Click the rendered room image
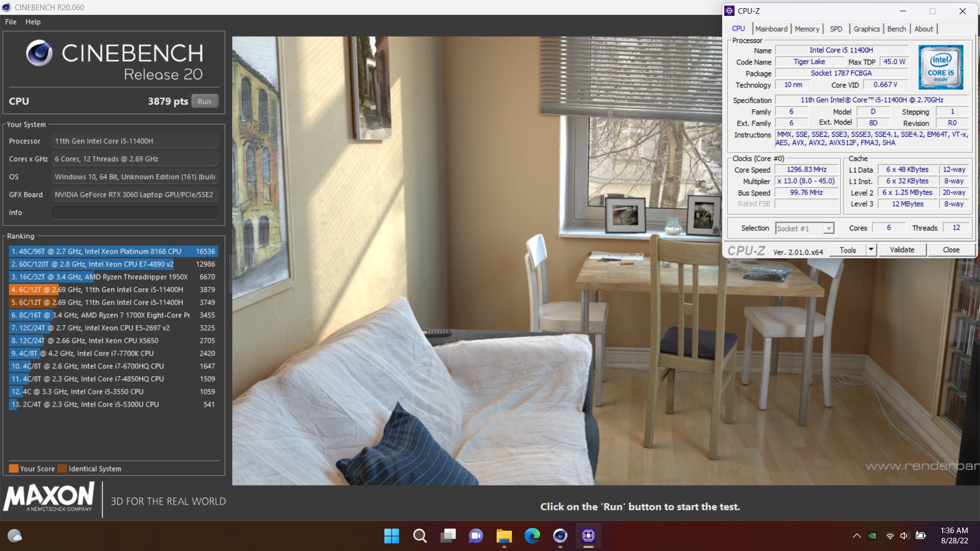 tap(605, 261)
